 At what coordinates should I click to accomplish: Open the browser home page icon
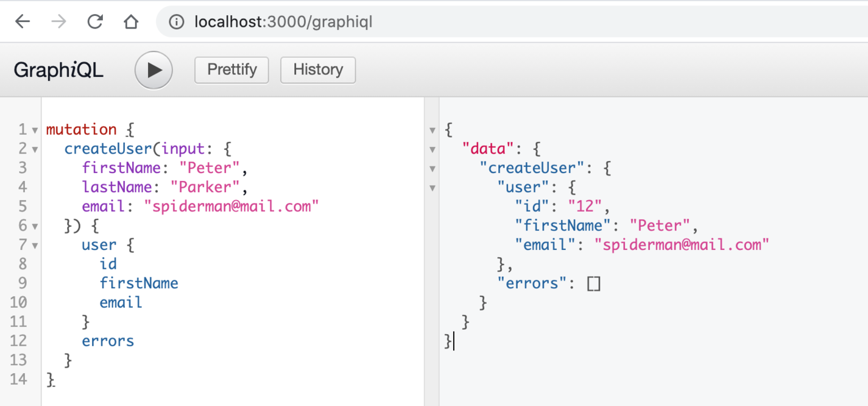[x=131, y=23]
